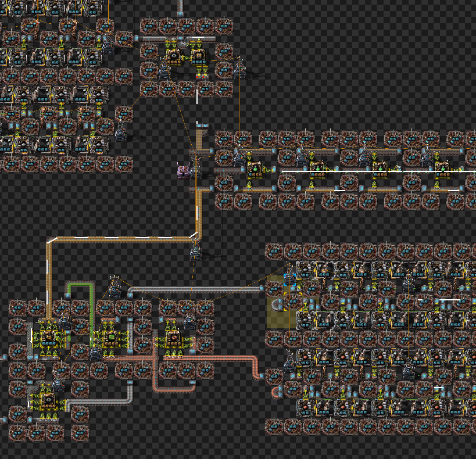Click the copper curved pipe end below the yellow highlight
The image size is (476, 459).
[x=276, y=393]
